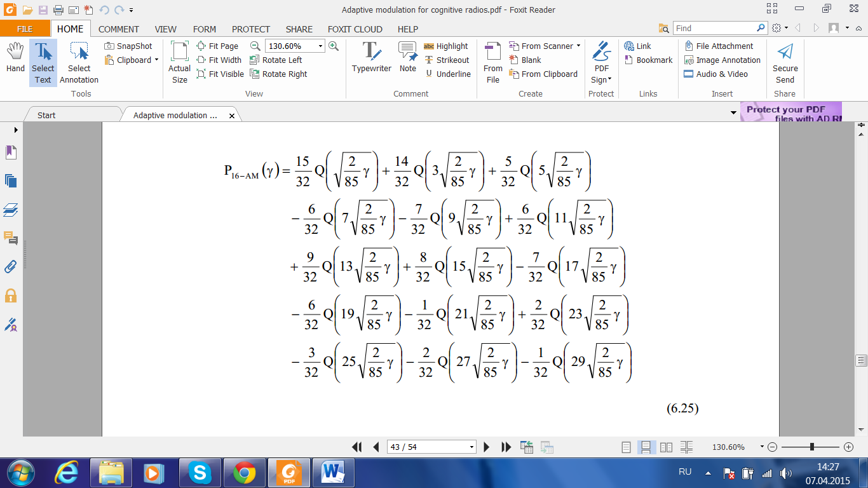Switch to the FORM ribbon tab
Viewport: 868px width, 488px height.
[x=205, y=29]
